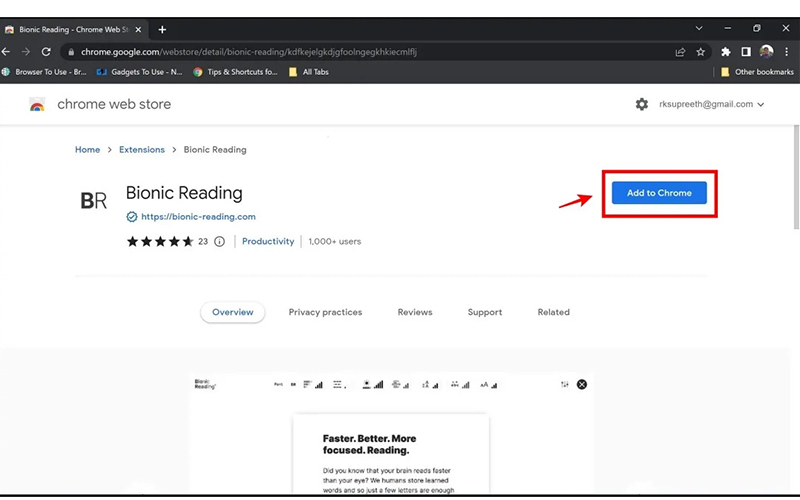Image resolution: width=800 pixels, height=500 pixels.
Task: Go to the Extensions breadcrumb
Action: click(x=142, y=149)
